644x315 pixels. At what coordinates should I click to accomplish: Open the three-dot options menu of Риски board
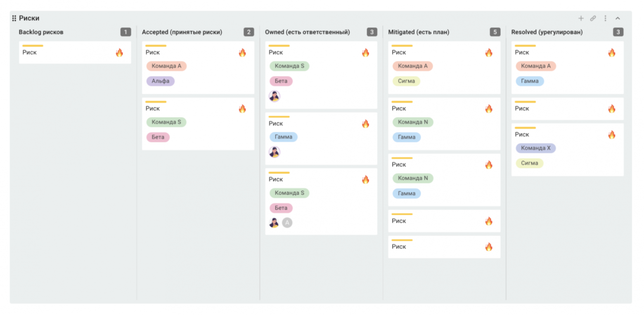(x=605, y=18)
